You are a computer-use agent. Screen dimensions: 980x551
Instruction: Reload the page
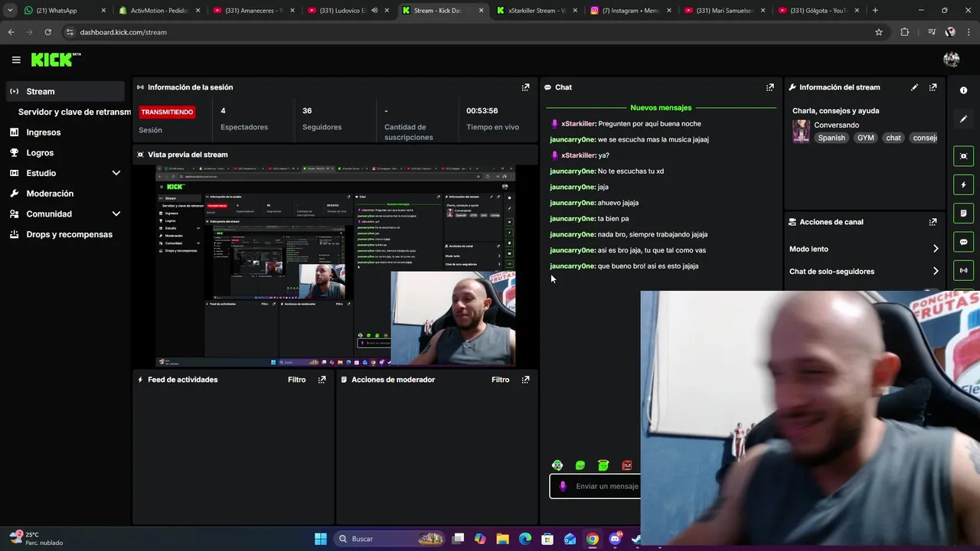pos(47,32)
